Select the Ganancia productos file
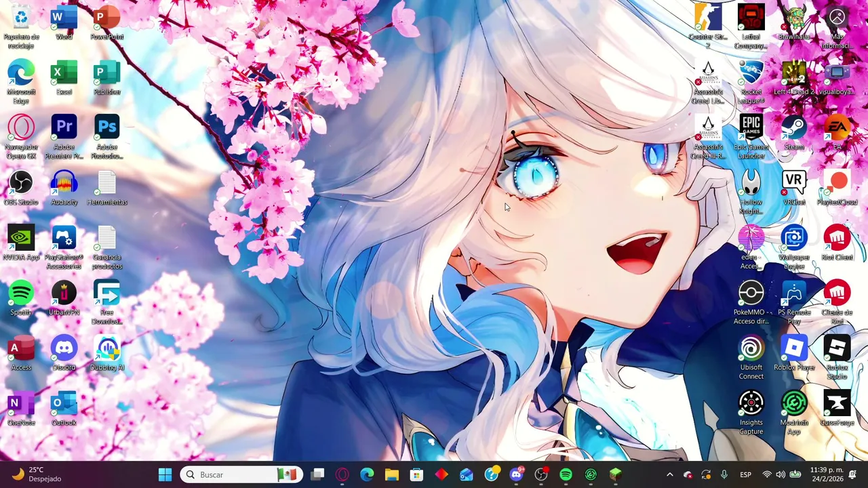This screenshot has height=488, width=868. coord(106,247)
